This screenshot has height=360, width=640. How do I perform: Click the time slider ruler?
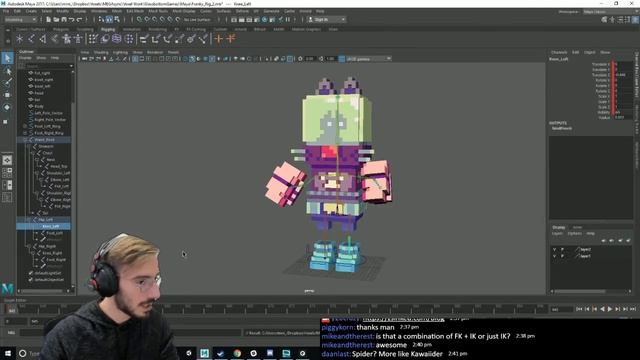tap(282, 309)
